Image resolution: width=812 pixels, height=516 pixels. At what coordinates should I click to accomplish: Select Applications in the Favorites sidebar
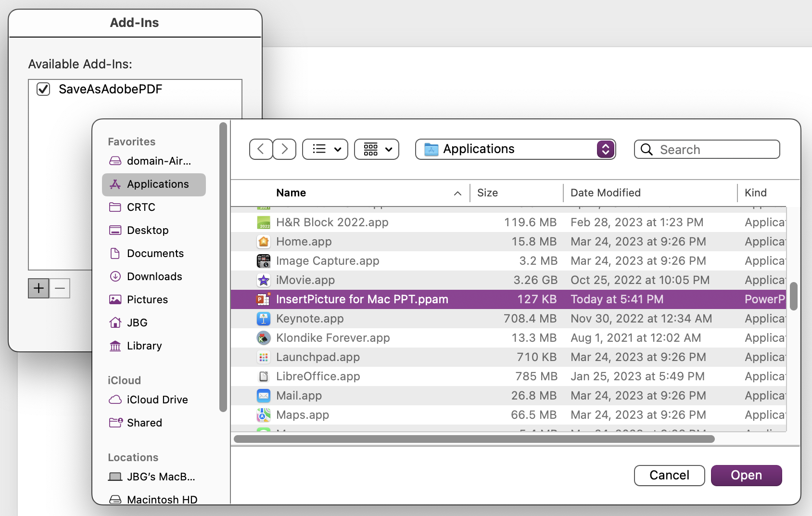pyautogui.click(x=154, y=184)
